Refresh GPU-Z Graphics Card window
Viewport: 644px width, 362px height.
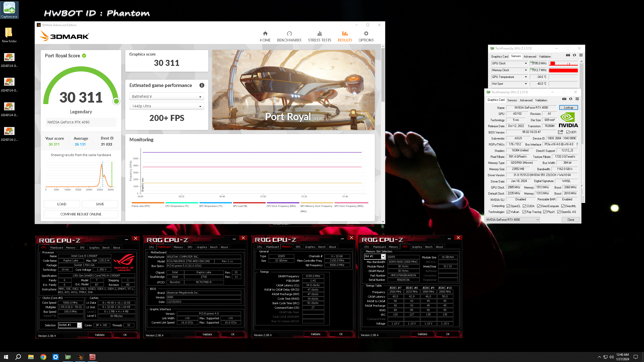click(x=571, y=99)
